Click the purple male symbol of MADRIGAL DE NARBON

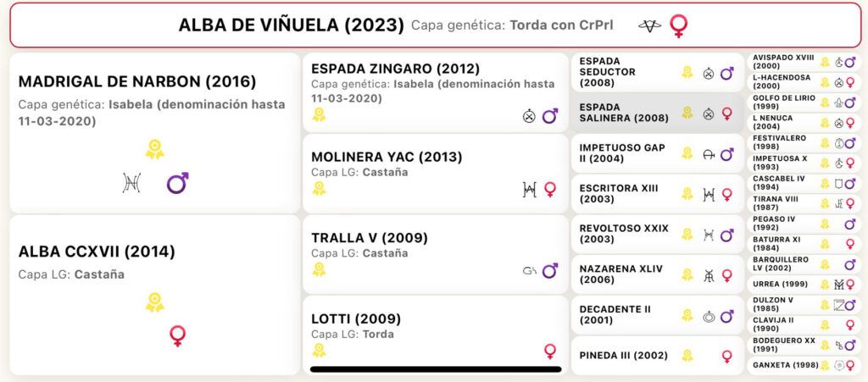[178, 183]
